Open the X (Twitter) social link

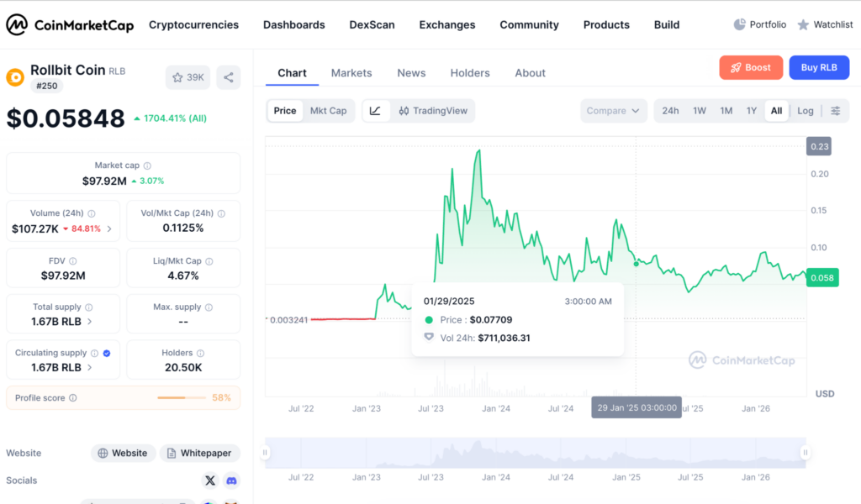(x=209, y=480)
